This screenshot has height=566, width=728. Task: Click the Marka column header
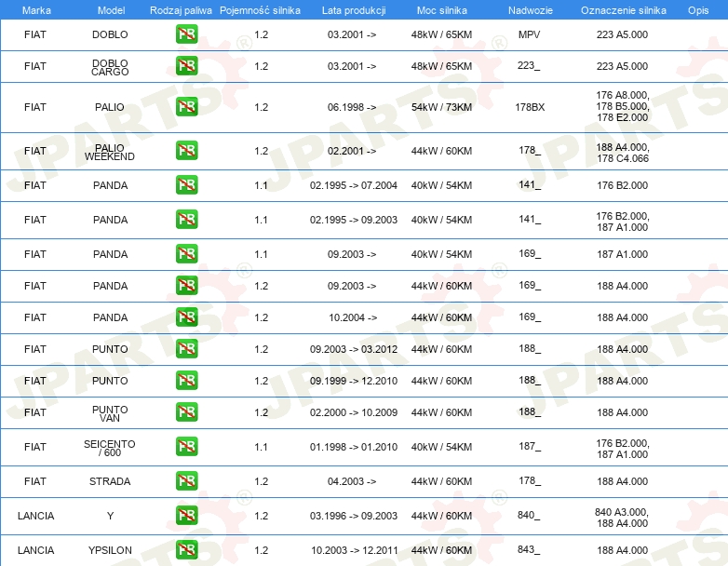click(36, 10)
